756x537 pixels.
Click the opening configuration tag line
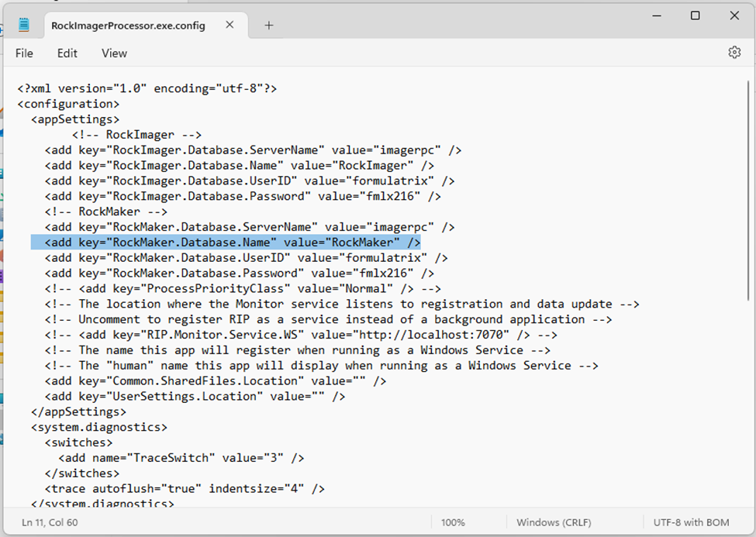[68, 104]
